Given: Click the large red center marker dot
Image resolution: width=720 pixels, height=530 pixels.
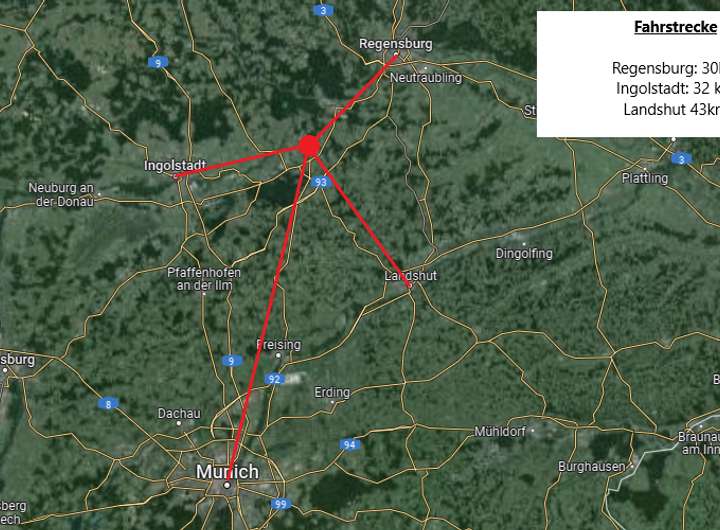Looking at the screenshot, I should [x=309, y=146].
